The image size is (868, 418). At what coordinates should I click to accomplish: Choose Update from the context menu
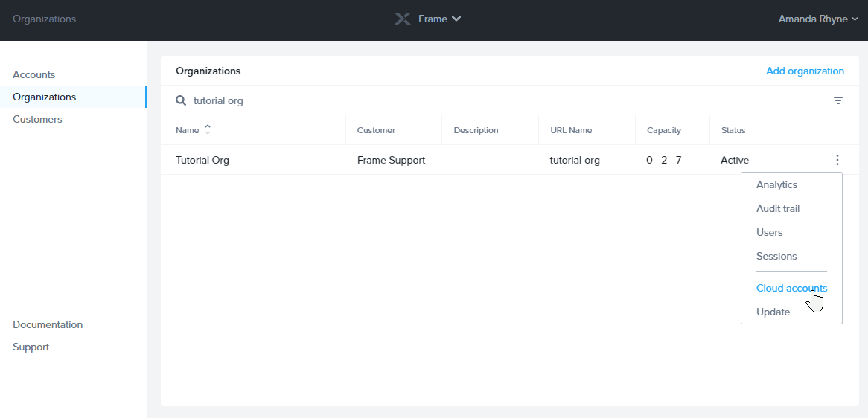[x=773, y=312]
